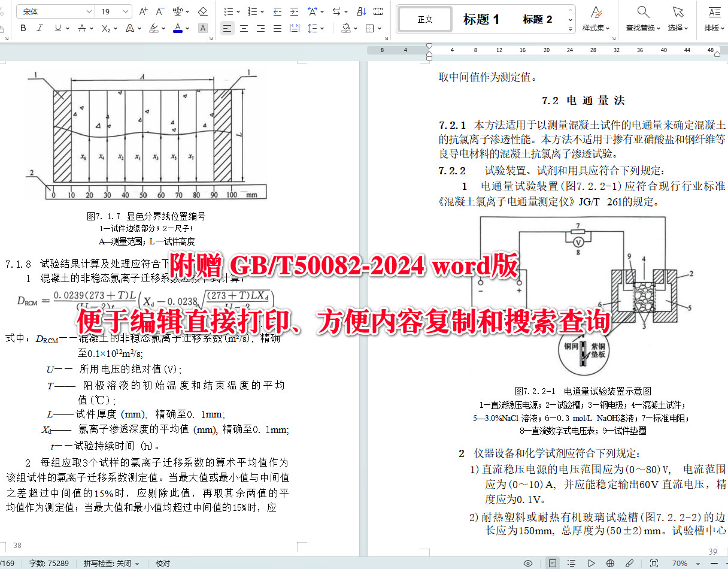Expand numbering style arrow
This screenshot has height=569, width=728.
point(262,11)
